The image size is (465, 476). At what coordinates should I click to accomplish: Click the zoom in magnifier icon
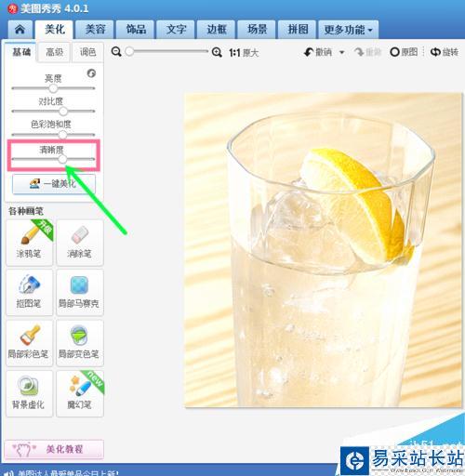pos(217,52)
